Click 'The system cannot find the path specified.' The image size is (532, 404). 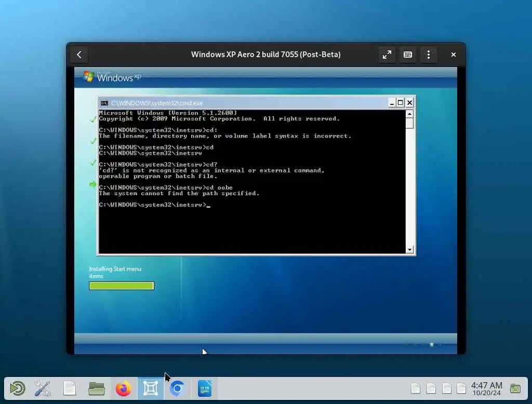(x=179, y=193)
